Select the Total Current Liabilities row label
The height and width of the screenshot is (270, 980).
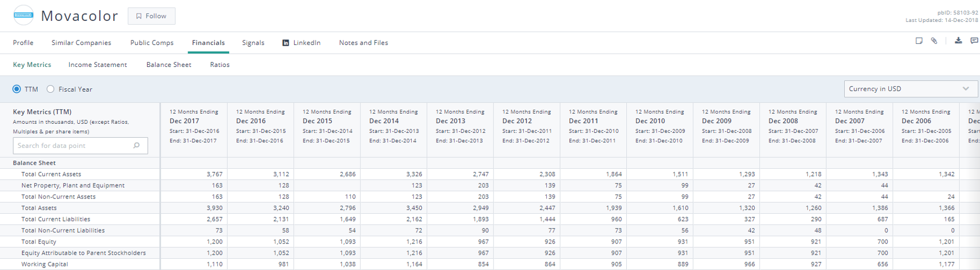[x=56, y=219]
